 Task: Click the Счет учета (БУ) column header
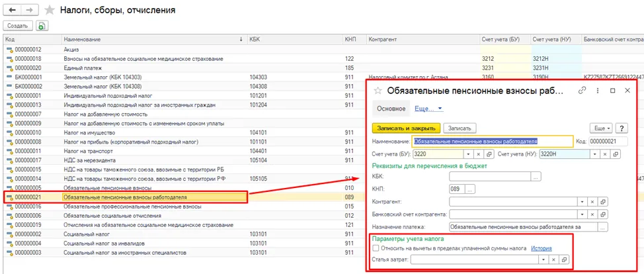point(504,39)
